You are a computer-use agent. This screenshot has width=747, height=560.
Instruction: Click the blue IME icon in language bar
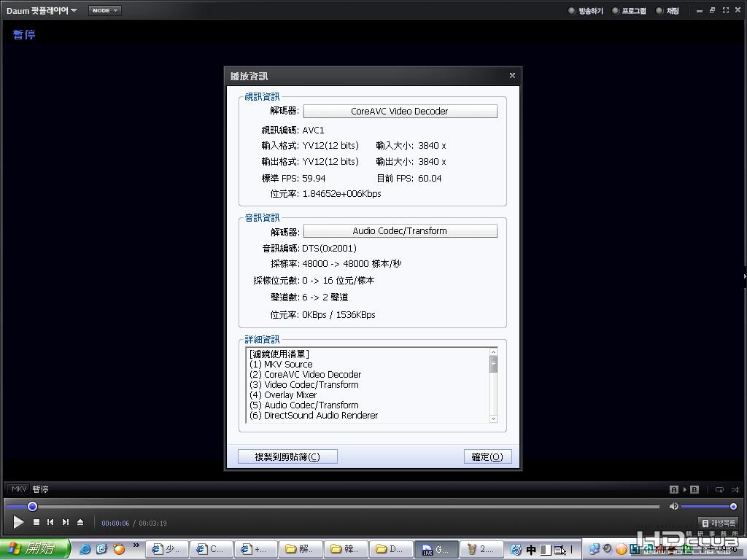pos(516,550)
